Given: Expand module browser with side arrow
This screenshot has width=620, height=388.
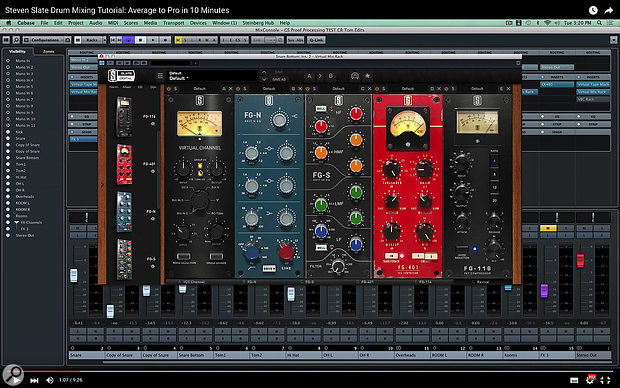Looking at the screenshot, I should [x=102, y=185].
